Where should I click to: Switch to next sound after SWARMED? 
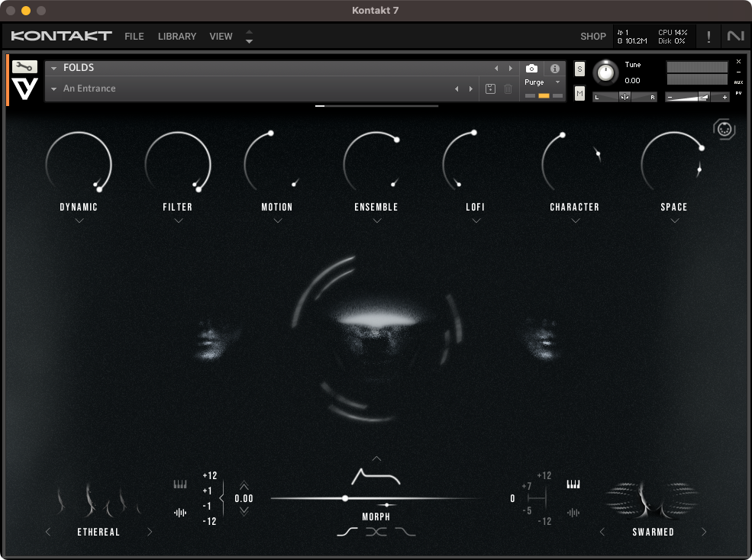pyautogui.click(x=704, y=532)
